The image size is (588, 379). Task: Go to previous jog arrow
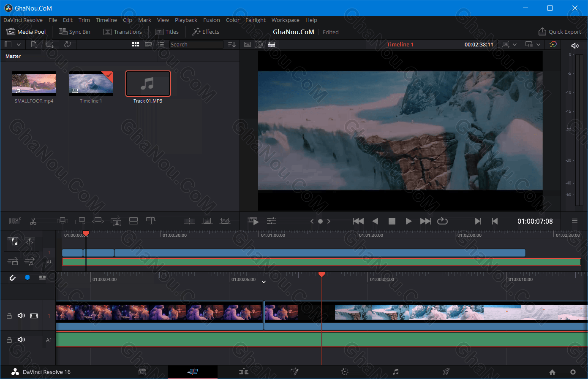click(x=312, y=221)
